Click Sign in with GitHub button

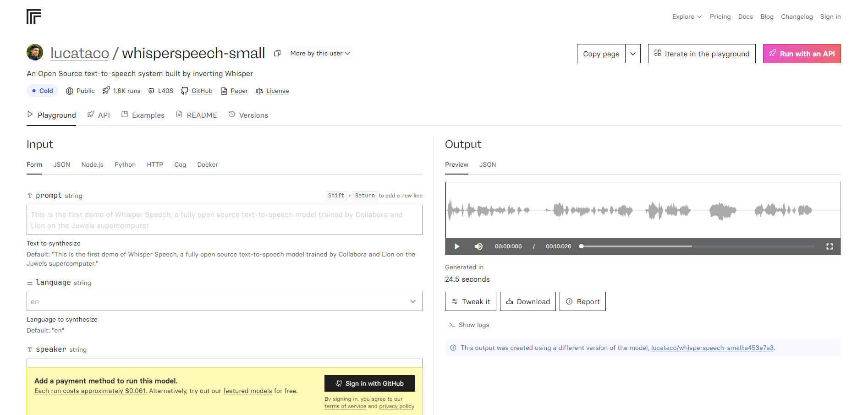pos(369,383)
